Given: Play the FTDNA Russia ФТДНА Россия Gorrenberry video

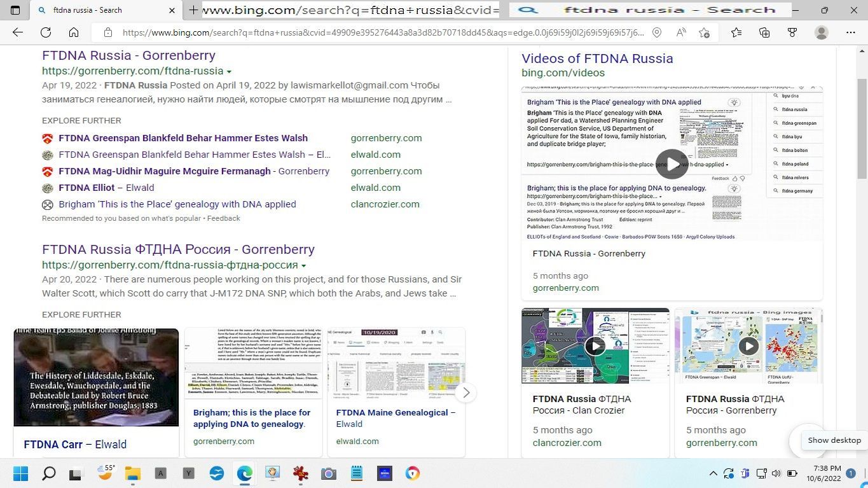Looking at the screenshot, I should pyautogui.click(x=748, y=345).
